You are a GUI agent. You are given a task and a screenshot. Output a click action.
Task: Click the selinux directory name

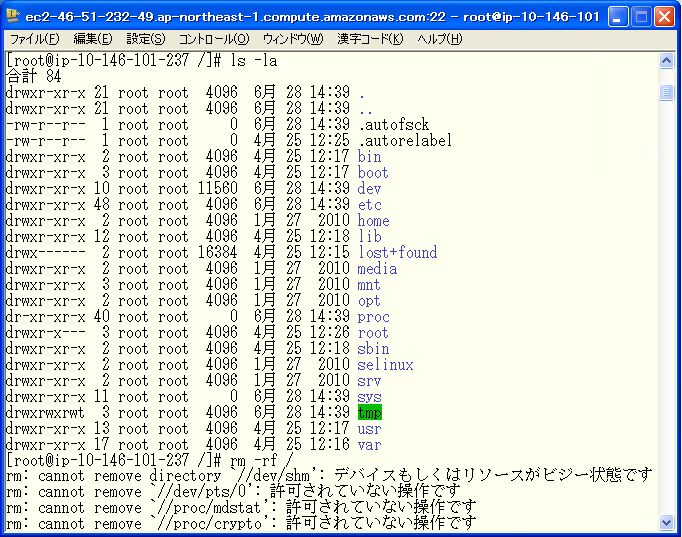click(385, 365)
